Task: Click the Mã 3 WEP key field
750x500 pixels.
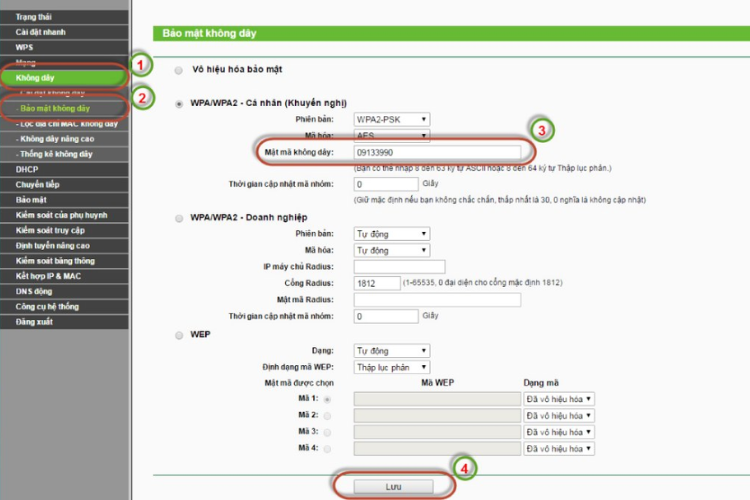Action: (437, 432)
